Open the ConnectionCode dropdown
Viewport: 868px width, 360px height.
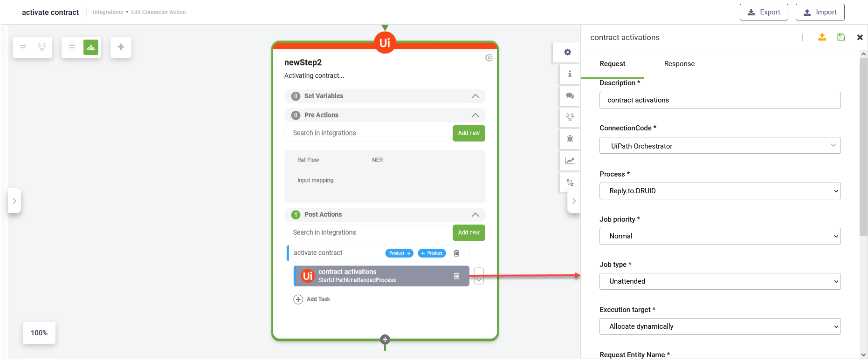pyautogui.click(x=720, y=146)
